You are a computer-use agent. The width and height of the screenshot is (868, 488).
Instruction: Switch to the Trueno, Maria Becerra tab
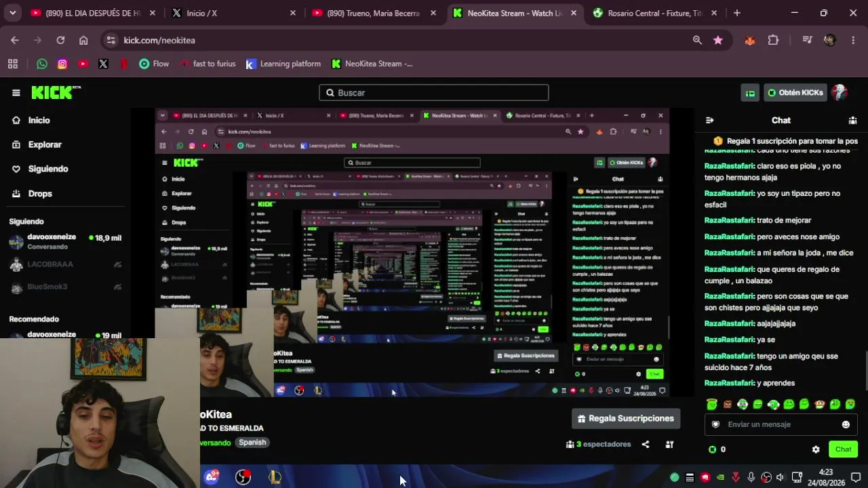(x=374, y=13)
